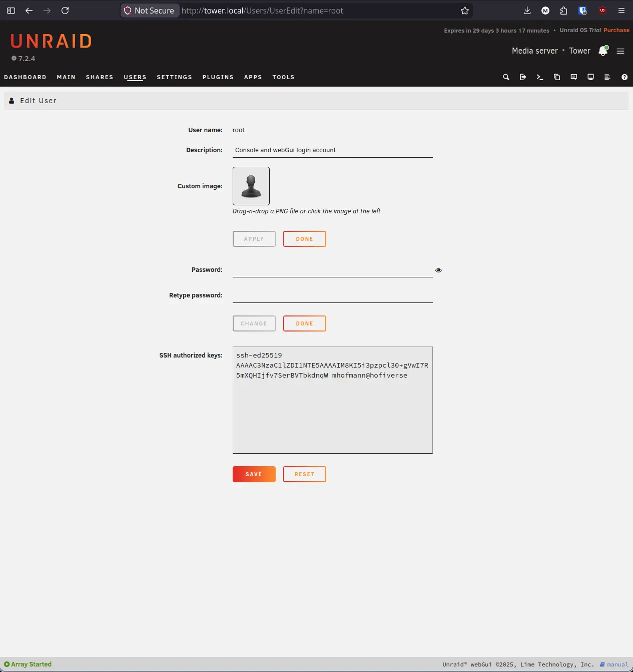Click the RESET button

point(305,474)
